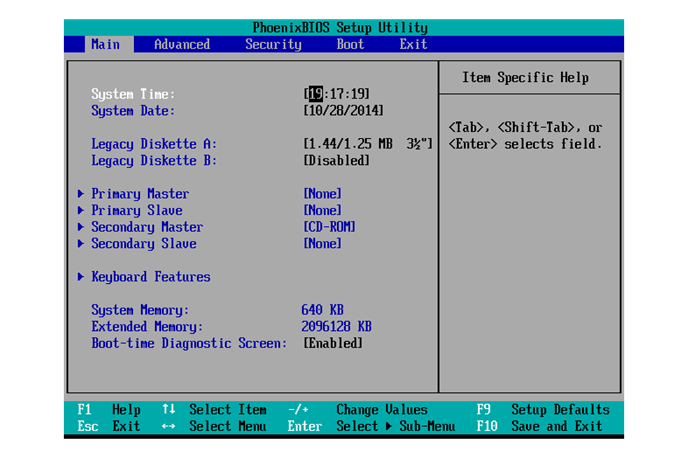
Task: Select the Exit tab
Action: tap(413, 44)
